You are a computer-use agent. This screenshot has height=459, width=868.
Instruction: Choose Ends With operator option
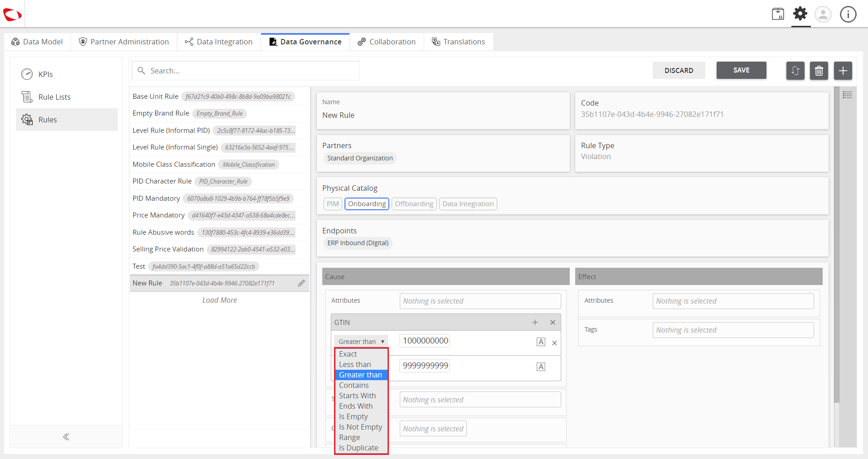pos(361,406)
